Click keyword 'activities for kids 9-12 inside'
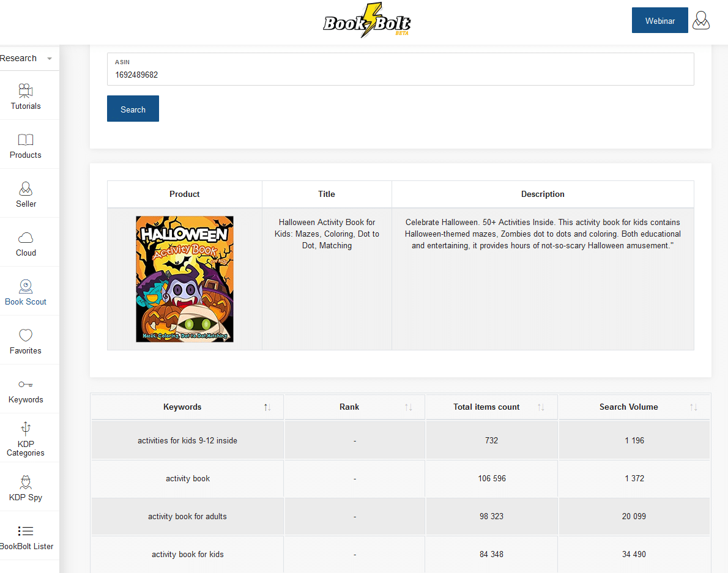Screen dimensions: 728x573 click(x=187, y=441)
